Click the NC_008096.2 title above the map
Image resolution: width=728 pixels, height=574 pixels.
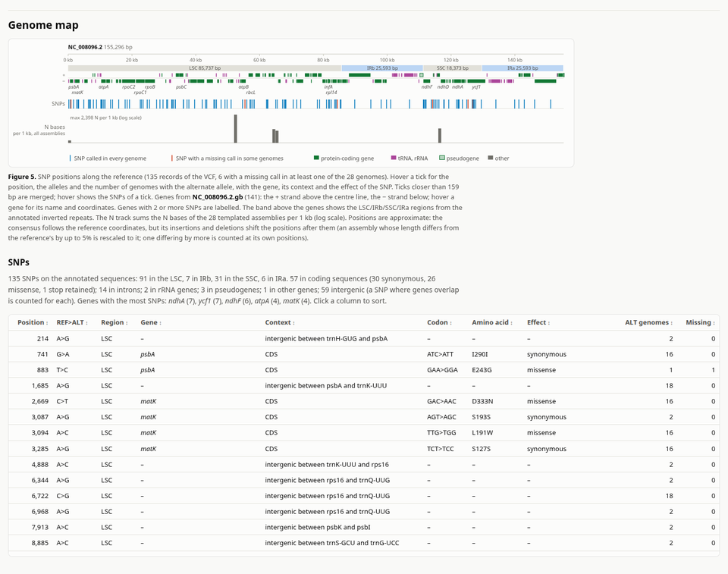(85, 47)
